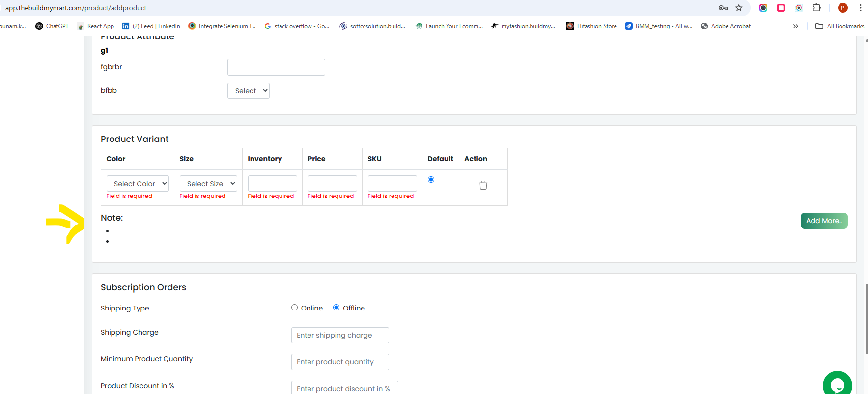Open the BMM_testing bookmark

coord(659,26)
